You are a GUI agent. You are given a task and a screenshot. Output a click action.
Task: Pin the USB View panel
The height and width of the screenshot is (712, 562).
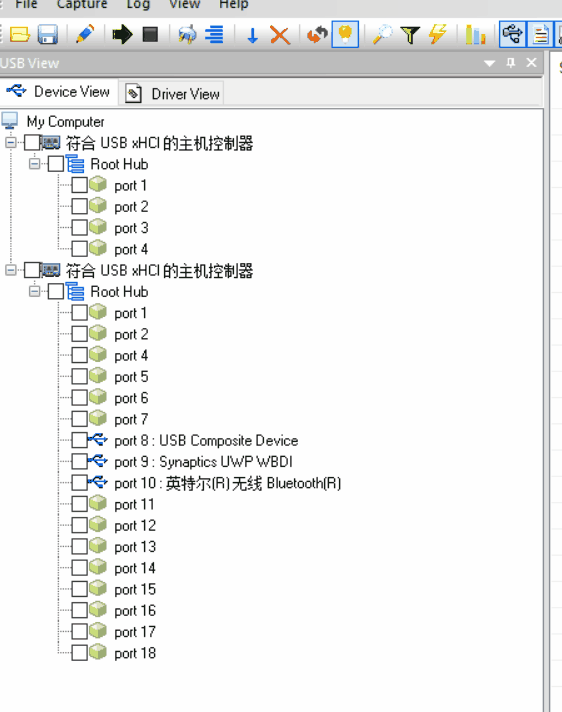[511, 63]
